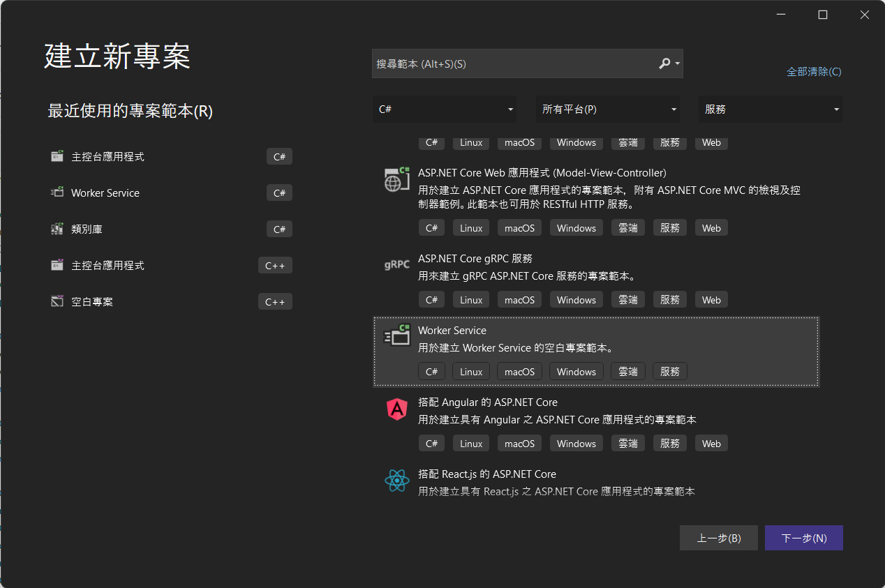Click the console app C# icon in recent list
The height and width of the screenshot is (588, 885).
[x=57, y=156]
